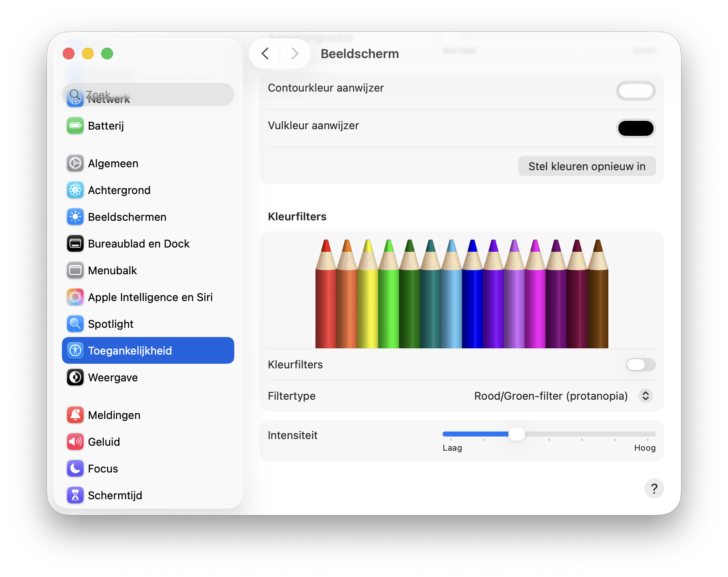
Task: Click the Batterij icon in sidebar
Action: (75, 126)
